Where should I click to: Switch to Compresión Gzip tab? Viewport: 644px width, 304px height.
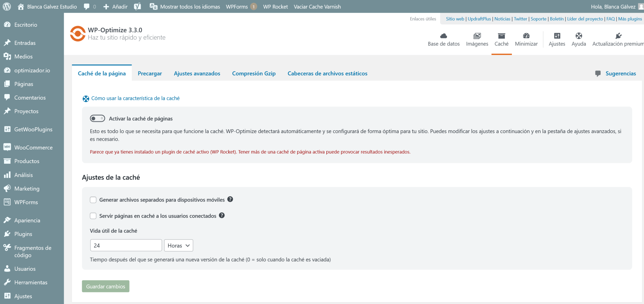(254, 73)
